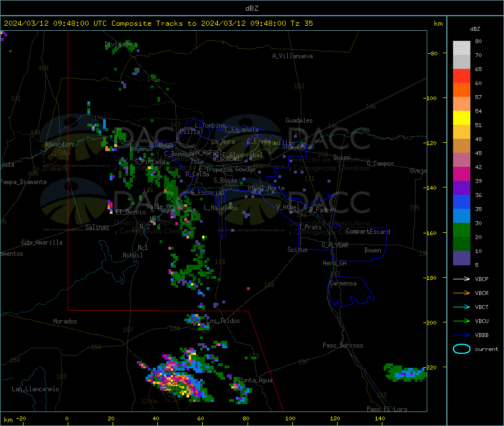Click the green VBCU arrow icon

pos(461,321)
